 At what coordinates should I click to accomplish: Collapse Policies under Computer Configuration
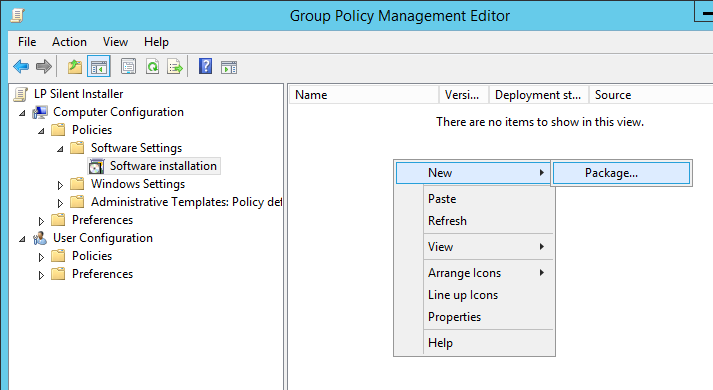tap(41, 131)
